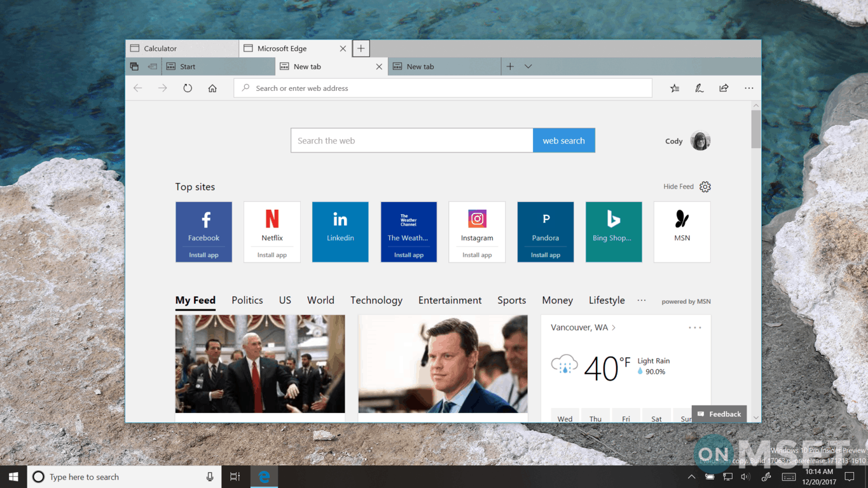Open the taskbar clock showing 10:14 AM
The image size is (868, 488).
pos(819,477)
